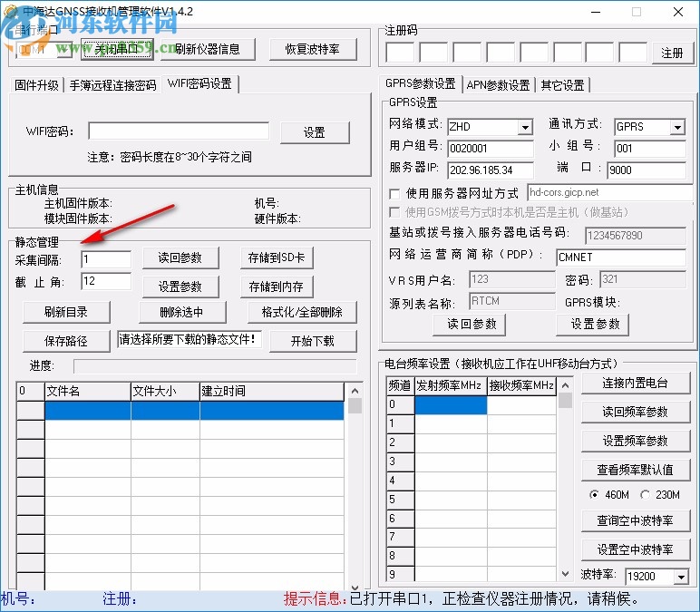The width and height of the screenshot is (700, 612).
Task: Click the WIFI密码 input field
Action: 179,131
